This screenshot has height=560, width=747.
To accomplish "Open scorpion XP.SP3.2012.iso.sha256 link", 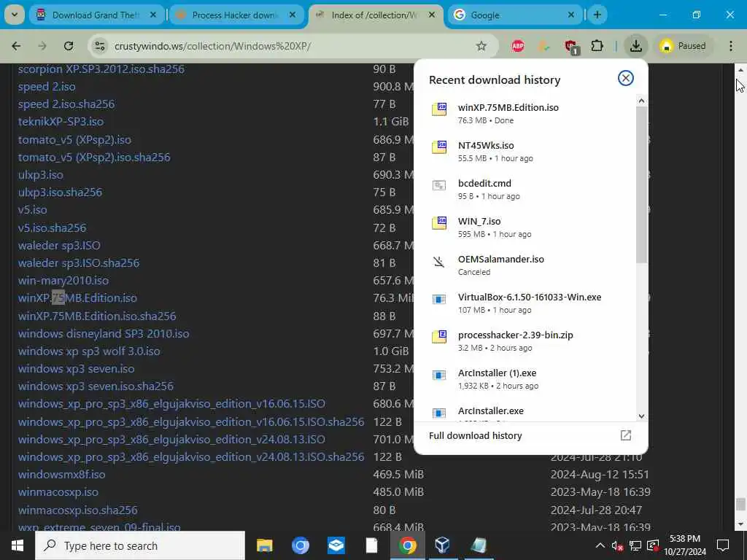I will pyautogui.click(x=101, y=69).
